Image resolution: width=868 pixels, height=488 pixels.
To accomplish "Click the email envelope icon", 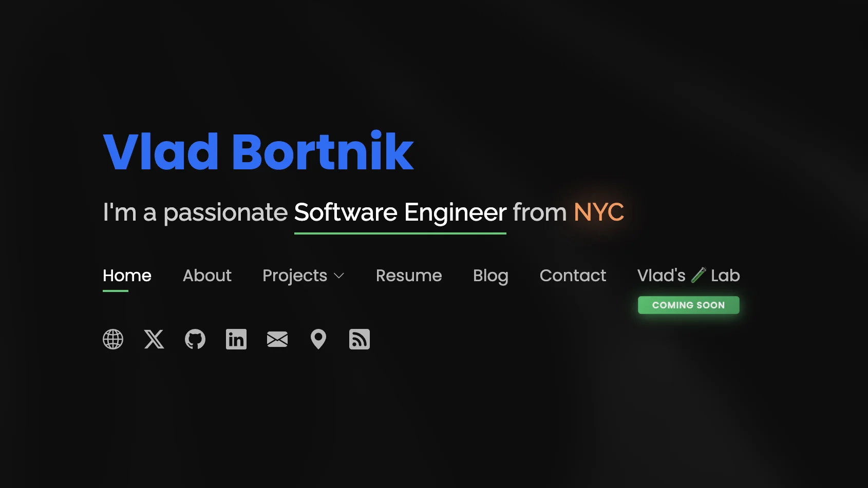I will [277, 339].
